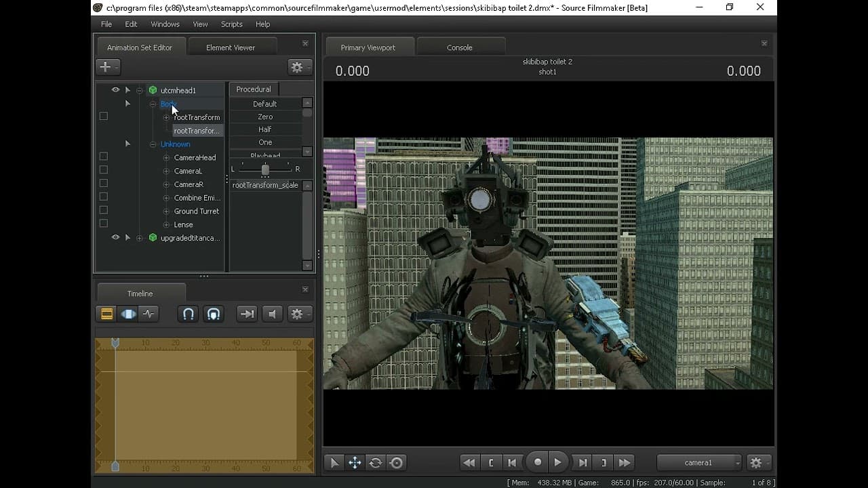
Task: Click the L-R balance slider handle
Action: coord(265,169)
